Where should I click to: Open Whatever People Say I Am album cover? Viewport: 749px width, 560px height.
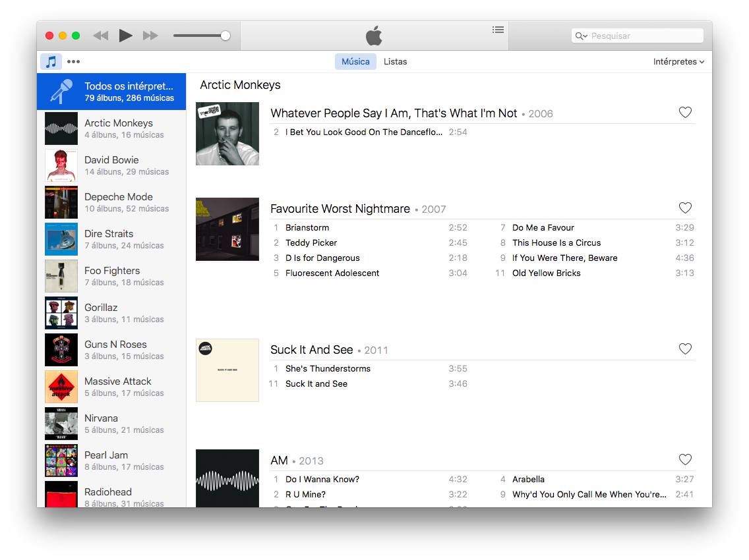pyautogui.click(x=227, y=134)
